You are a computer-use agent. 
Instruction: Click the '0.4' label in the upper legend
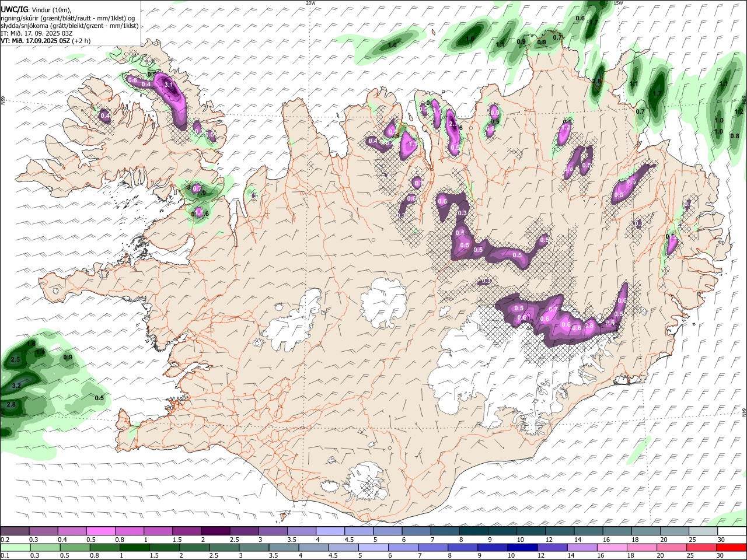62,540
